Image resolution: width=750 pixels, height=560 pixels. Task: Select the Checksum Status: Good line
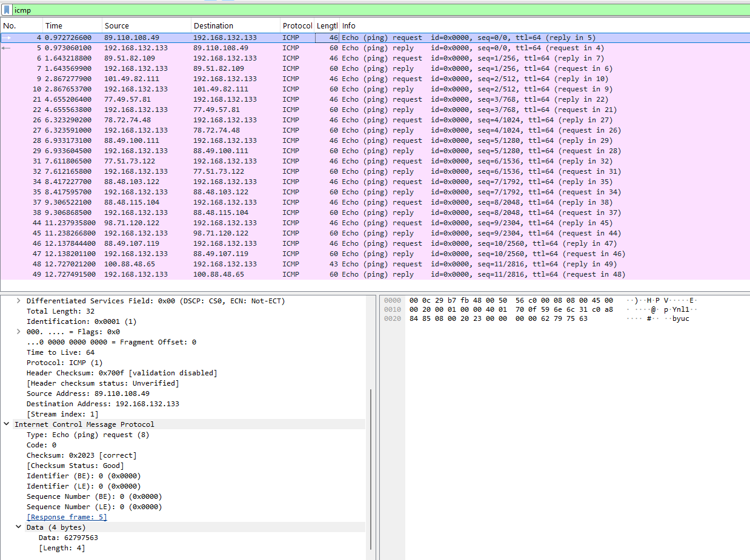point(75,466)
